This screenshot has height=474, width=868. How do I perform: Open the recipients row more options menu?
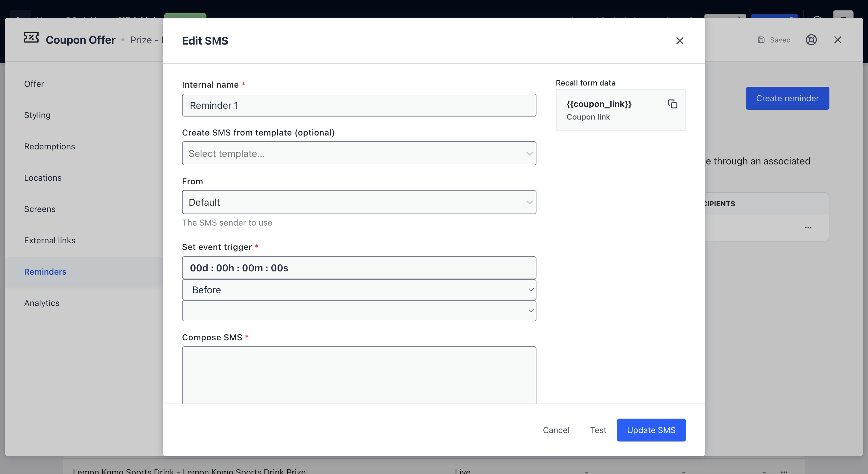point(808,228)
